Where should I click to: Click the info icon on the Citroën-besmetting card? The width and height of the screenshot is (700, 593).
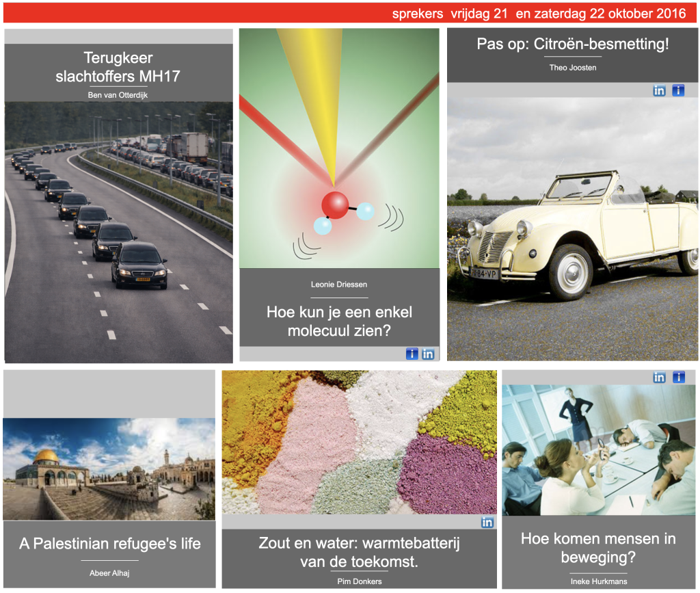click(x=678, y=90)
